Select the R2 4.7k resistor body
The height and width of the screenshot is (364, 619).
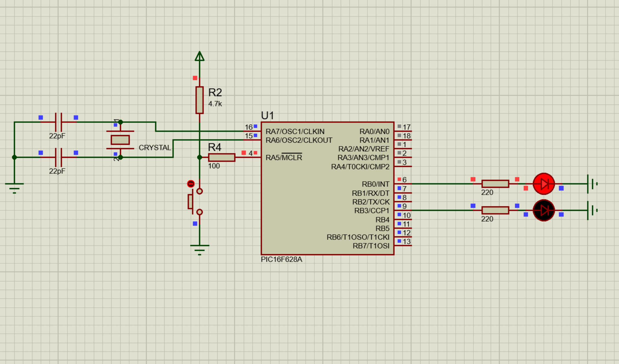click(x=199, y=100)
